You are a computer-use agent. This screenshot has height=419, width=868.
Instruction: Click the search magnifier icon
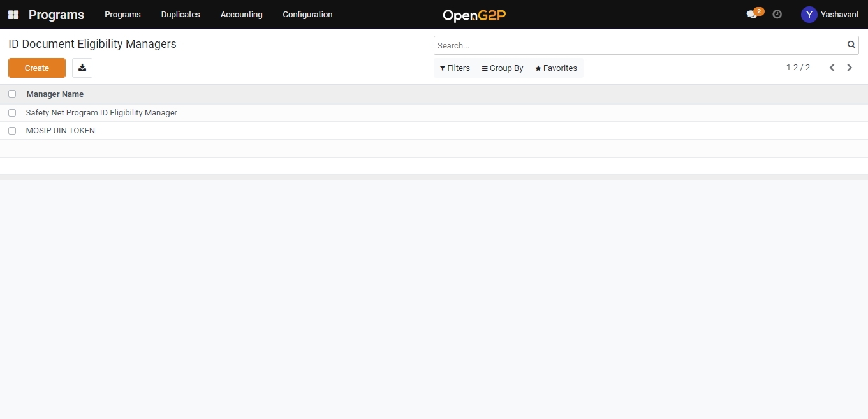tap(851, 45)
